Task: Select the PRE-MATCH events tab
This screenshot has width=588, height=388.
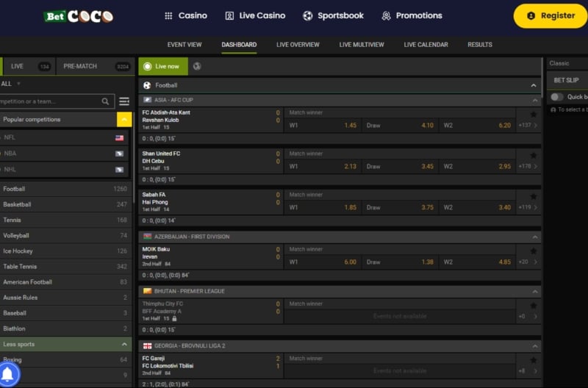Action: click(x=96, y=66)
